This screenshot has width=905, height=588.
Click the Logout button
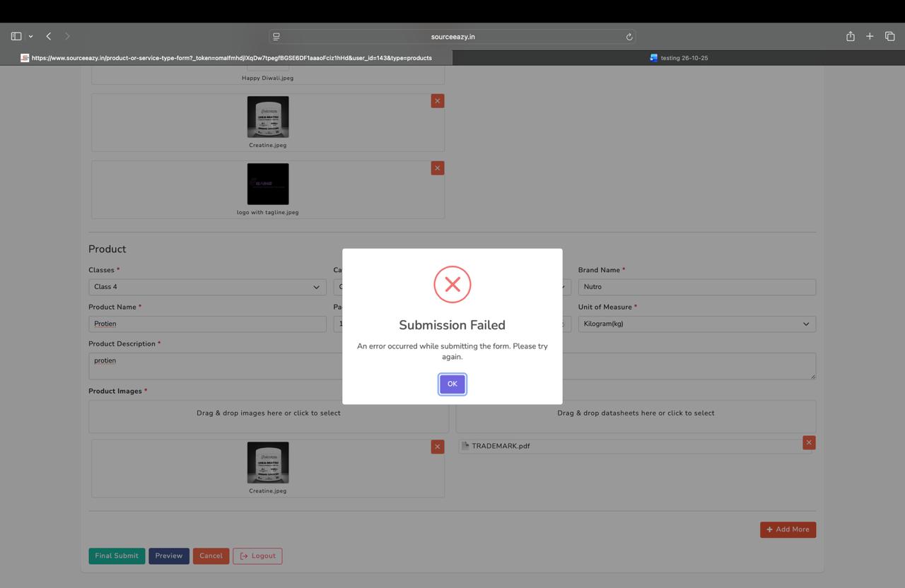(257, 555)
